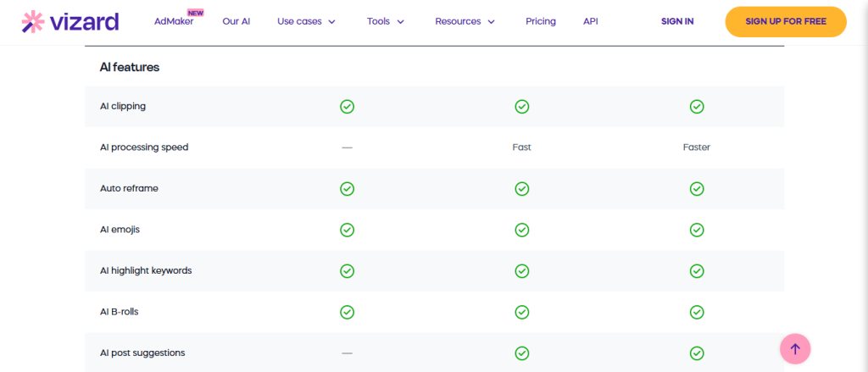Image resolution: width=868 pixels, height=372 pixels.
Task: Open the Our AI page
Action: click(236, 22)
